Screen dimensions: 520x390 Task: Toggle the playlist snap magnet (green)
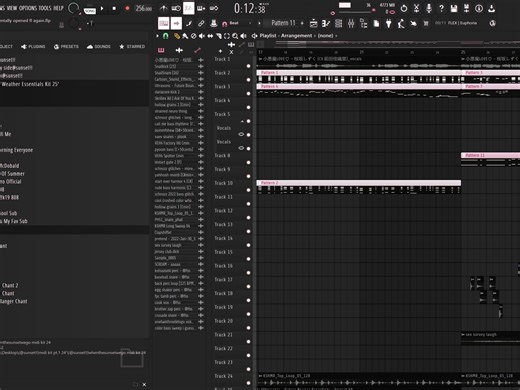coord(166,36)
